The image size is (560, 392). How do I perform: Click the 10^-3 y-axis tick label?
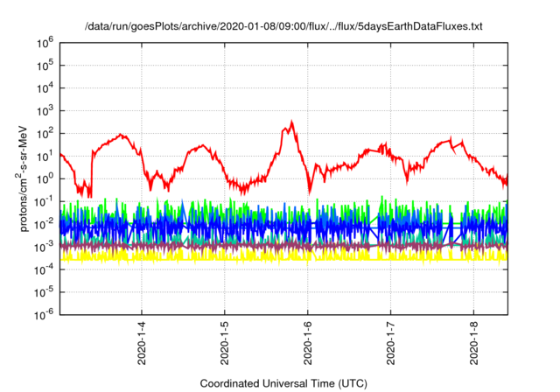[44, 247]
